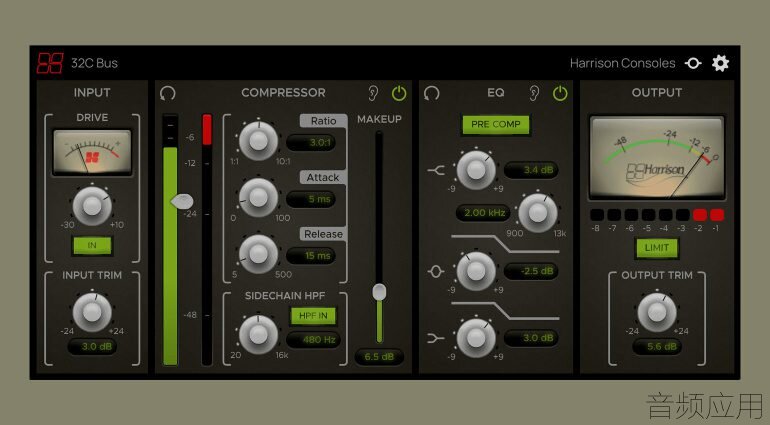
Task: Click the Release knob
Action: coord(258,254)
